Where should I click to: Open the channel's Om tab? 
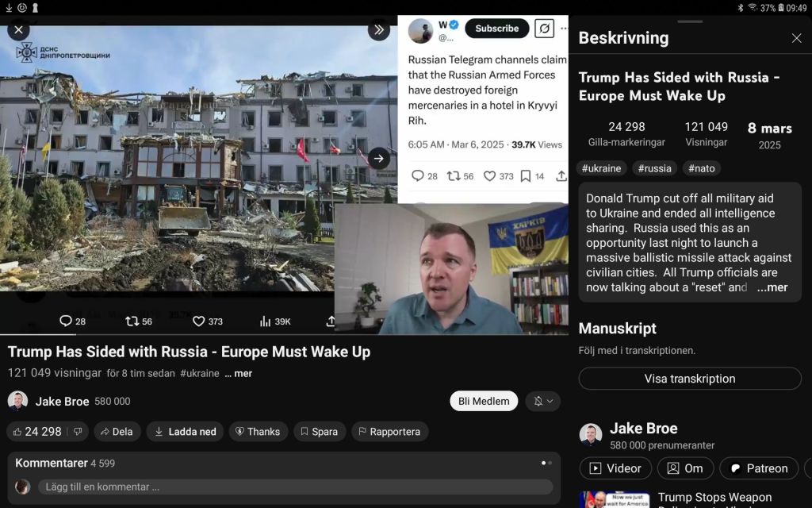click(685, 468)
